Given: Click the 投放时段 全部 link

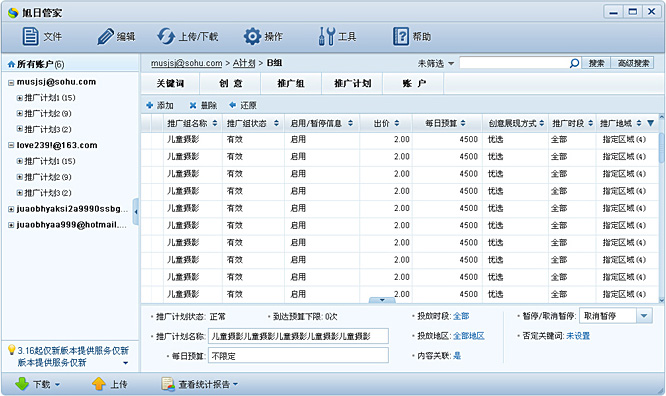Looking at the screenshot, I should pos(461,316).
